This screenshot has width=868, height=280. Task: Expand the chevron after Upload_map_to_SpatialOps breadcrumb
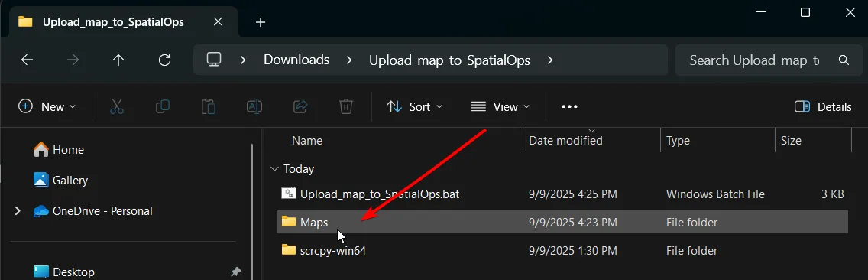tap(549, 60)
